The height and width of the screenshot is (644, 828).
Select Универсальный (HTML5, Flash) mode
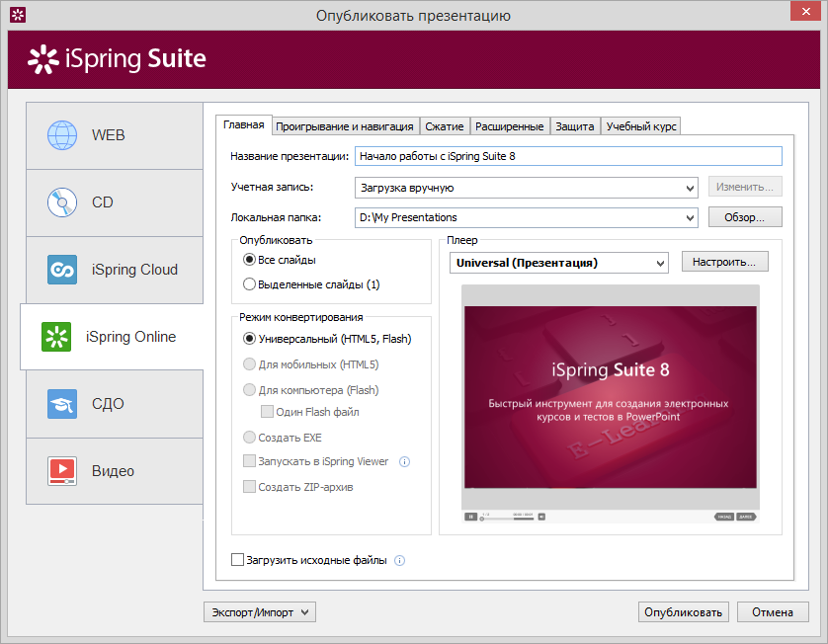249,339
